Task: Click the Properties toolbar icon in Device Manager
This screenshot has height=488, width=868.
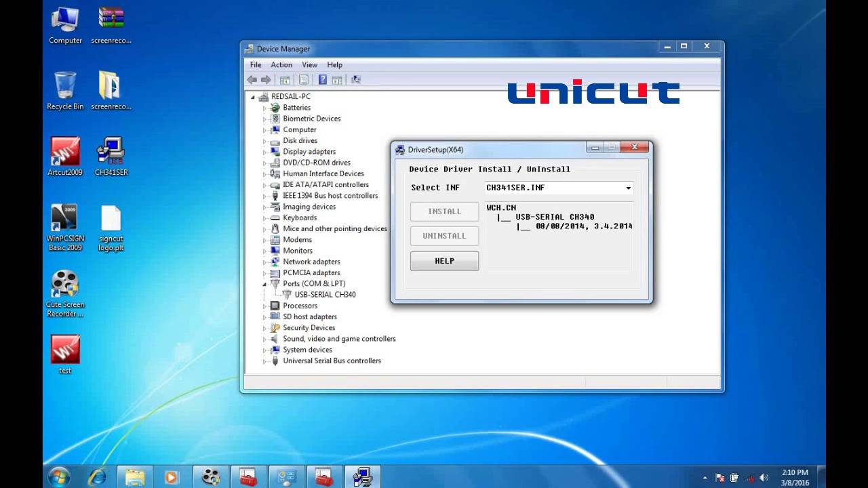Action: click(x=304, y=80)
